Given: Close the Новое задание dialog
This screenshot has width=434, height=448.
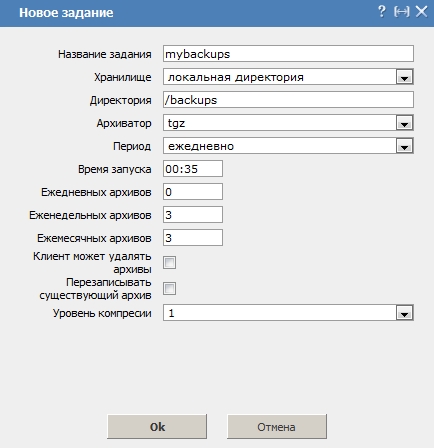Looking at the screenshot, I should click(x=422, y=12).
